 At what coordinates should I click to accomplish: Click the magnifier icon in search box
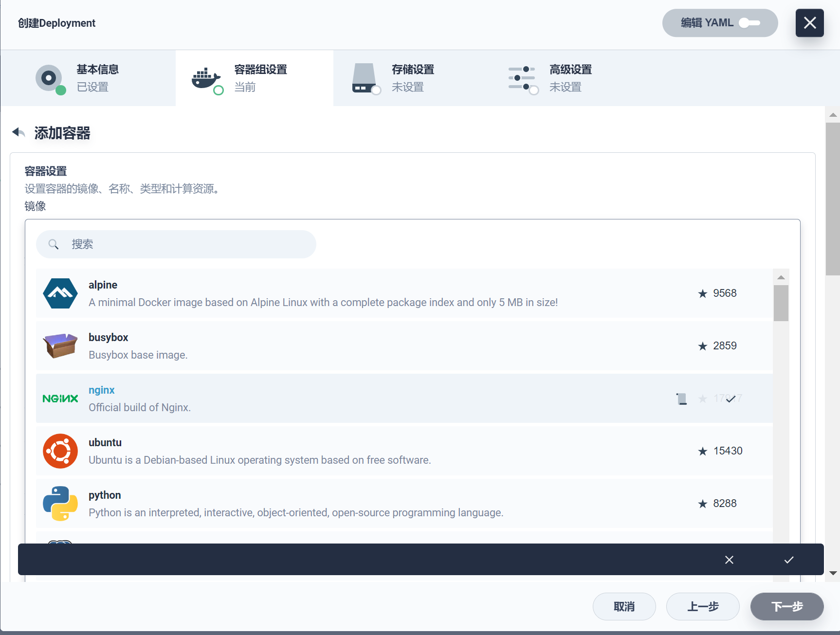click(54, 244)
